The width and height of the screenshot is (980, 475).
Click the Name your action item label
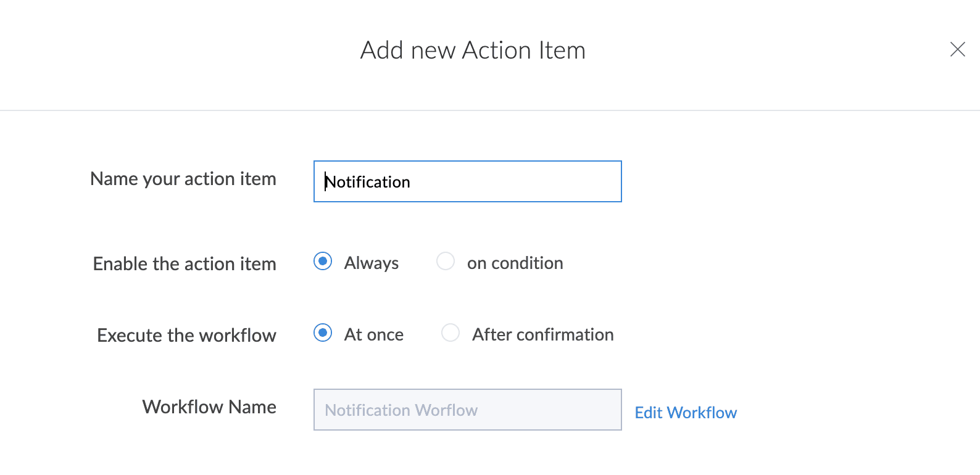(x=183, y=179)
